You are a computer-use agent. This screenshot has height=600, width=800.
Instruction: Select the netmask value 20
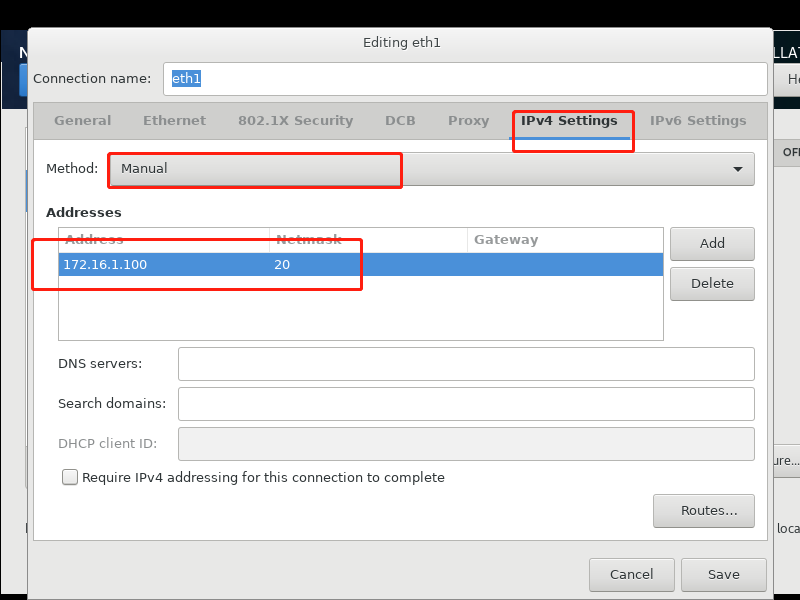pos(368,264)
